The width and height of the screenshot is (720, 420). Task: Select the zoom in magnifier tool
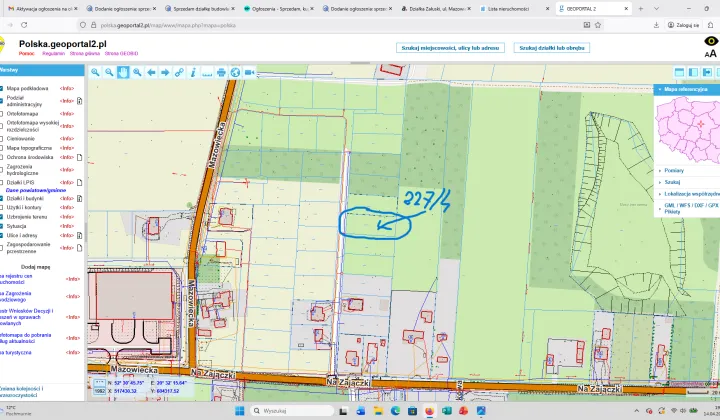click(95, 72)
